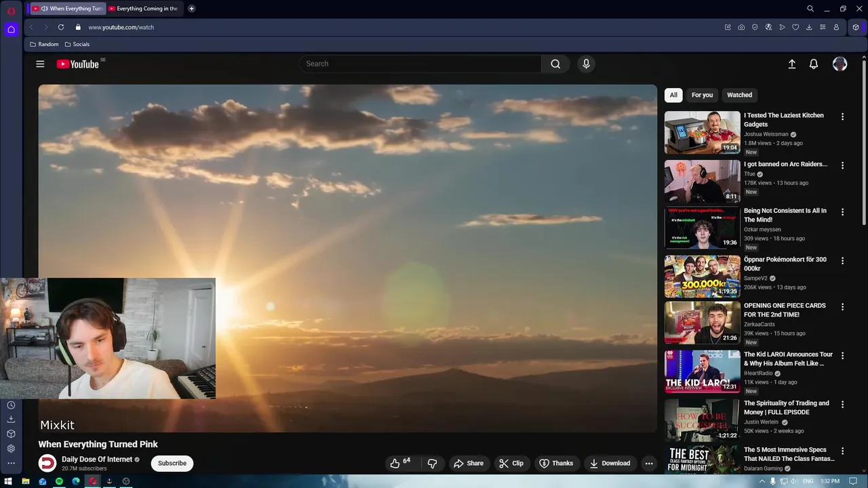
Task: Open Opera easy setup menu
Action: [x=823, y=27]
